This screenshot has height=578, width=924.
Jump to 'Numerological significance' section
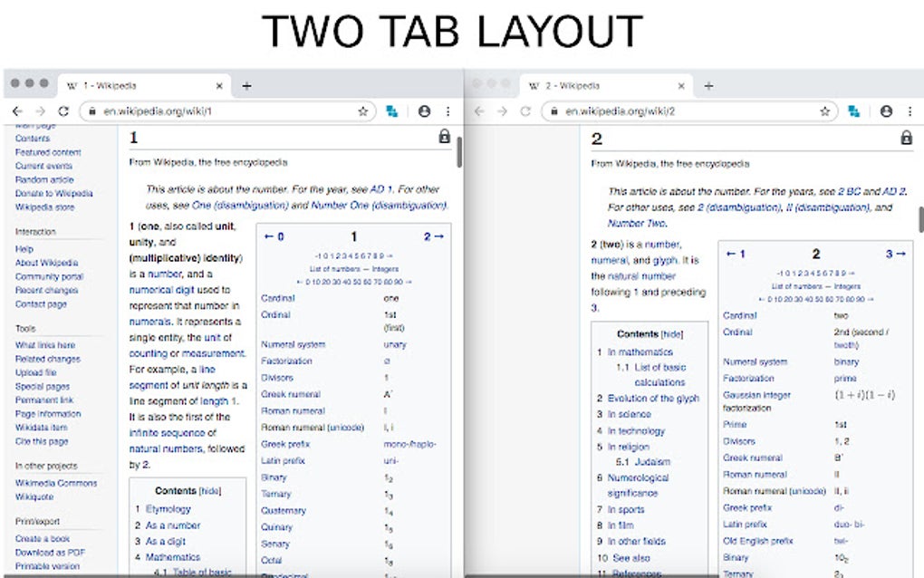[639, 486]
